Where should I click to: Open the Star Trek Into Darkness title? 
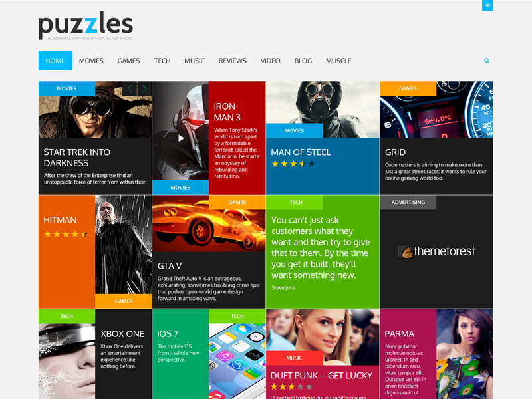point(77,158)
